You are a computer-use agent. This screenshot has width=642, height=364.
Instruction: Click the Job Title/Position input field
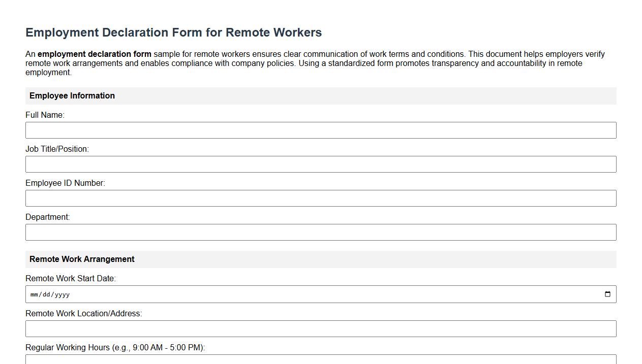coord(320,164)
